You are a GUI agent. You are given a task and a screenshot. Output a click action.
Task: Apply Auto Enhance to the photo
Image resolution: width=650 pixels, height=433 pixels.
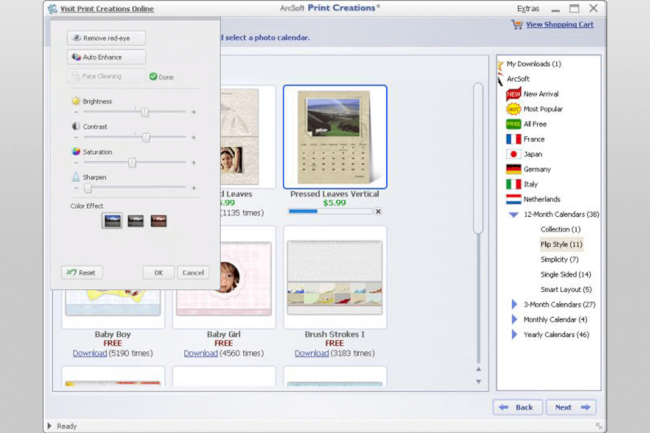[x=106, y=57]
